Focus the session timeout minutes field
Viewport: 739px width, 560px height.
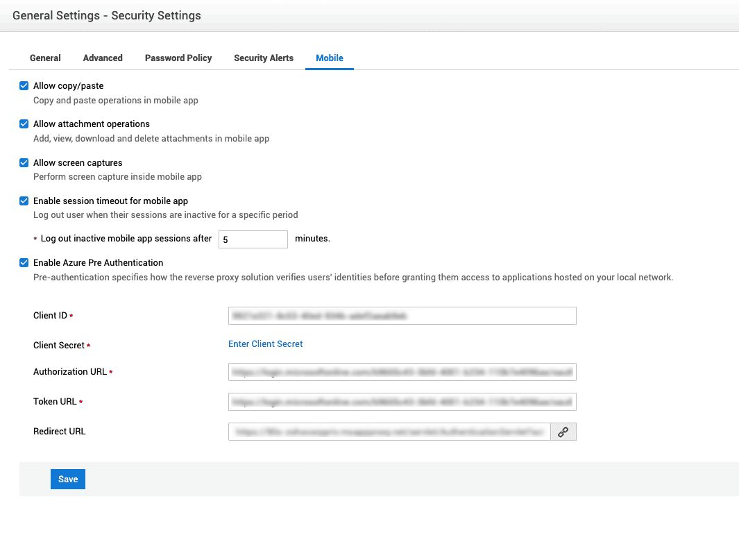pyautogui.click(x=253, y=239)
